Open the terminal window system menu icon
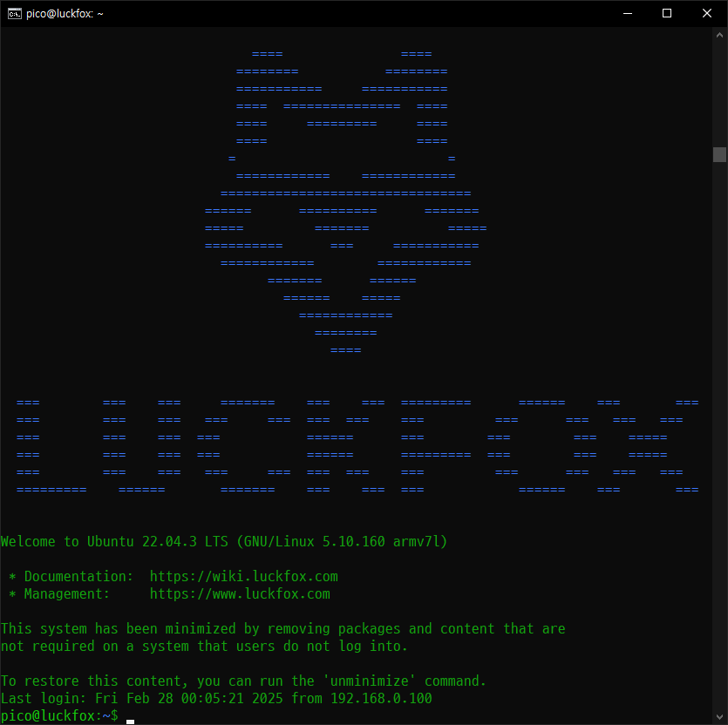Viewport: 728px width, 725px height. (x=15, y=13)
